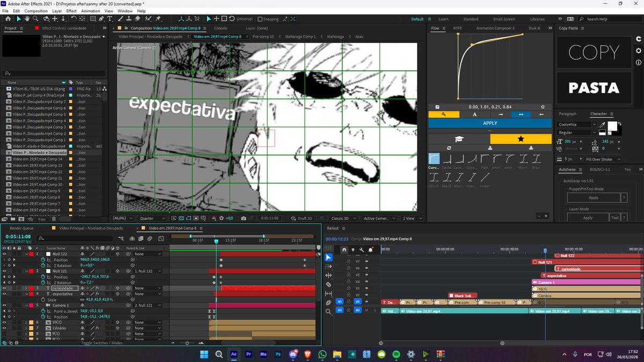Image resolution: width=644 pixels, height=362 pixels.
Task: Toggle Position stopwatch under Null 122
Action: [43, 260]
